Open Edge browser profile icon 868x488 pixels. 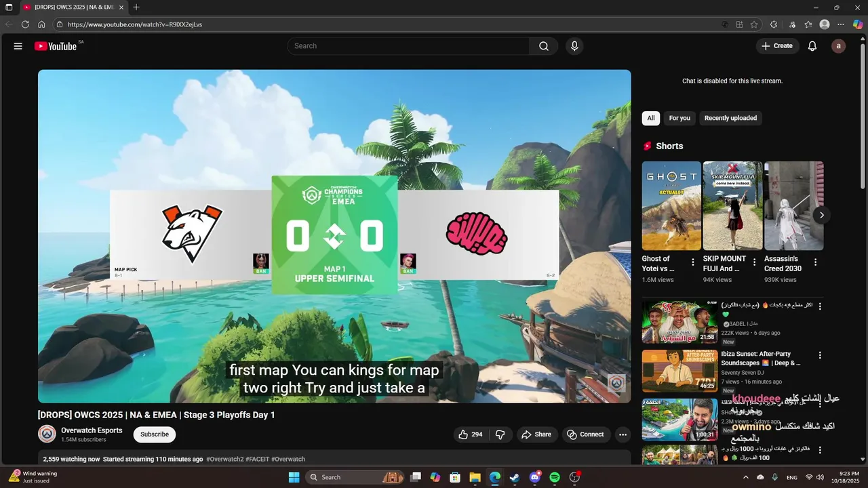tap(825, 24)
